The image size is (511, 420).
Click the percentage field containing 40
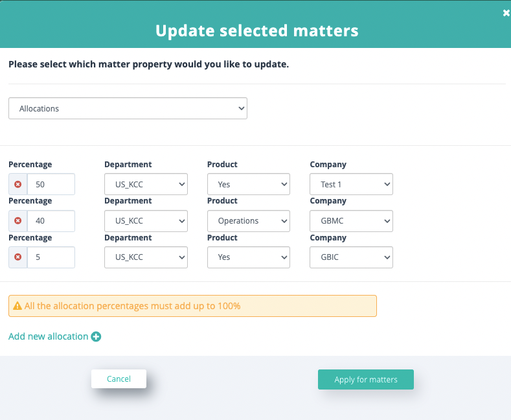tap(51, 221)
